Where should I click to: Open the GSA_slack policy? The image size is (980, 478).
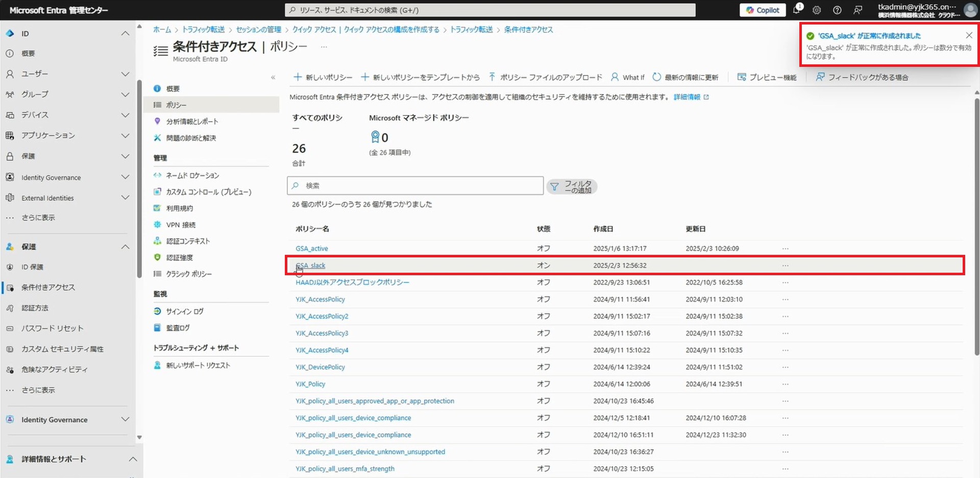click(310, 266)
